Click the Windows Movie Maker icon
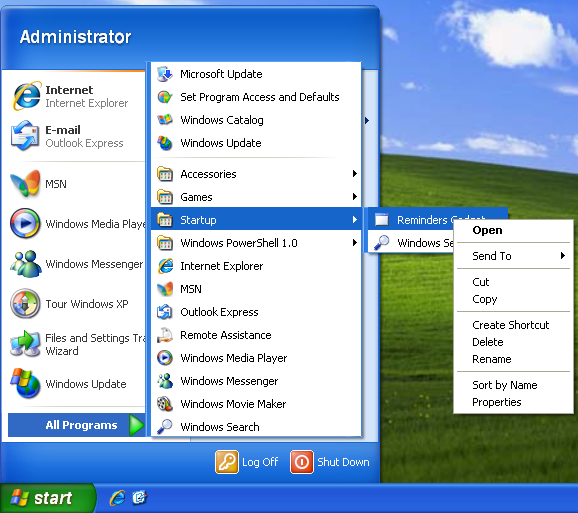 (x=165, y=404)
